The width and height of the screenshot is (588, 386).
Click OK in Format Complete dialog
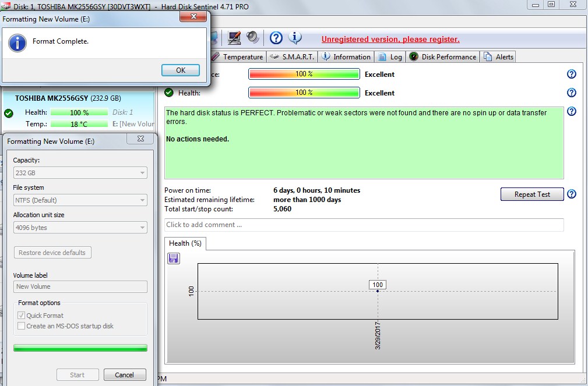(x=181, y=70)
